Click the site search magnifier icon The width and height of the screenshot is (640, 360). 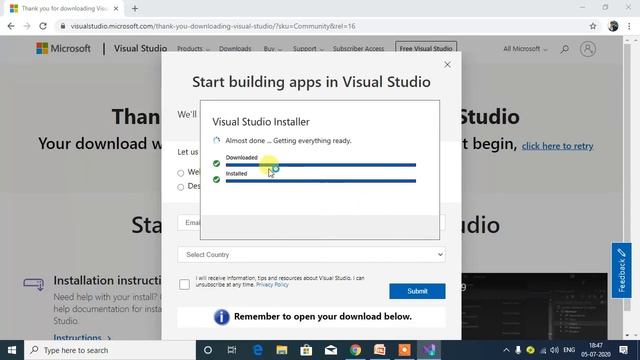click(x=564, y=49)
